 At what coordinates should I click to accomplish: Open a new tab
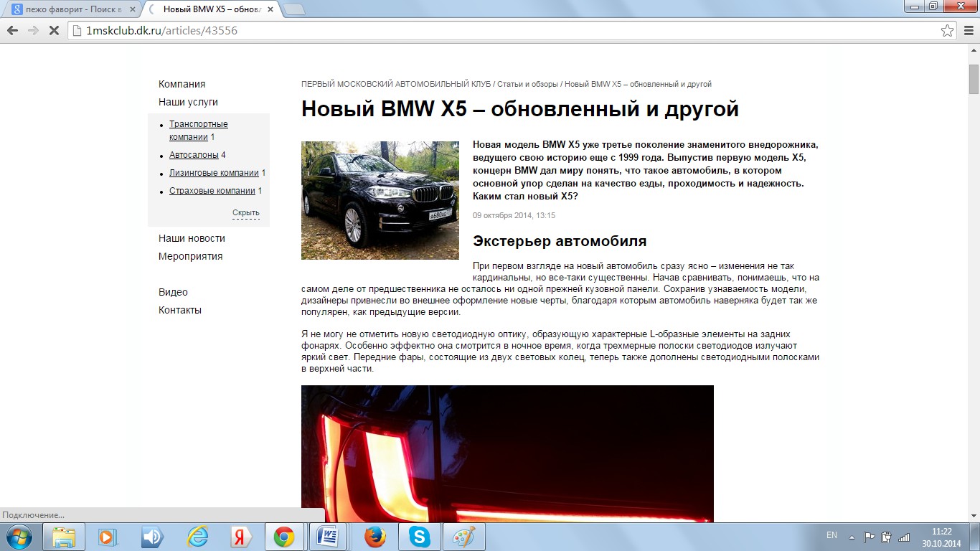(x=294, y=9)
